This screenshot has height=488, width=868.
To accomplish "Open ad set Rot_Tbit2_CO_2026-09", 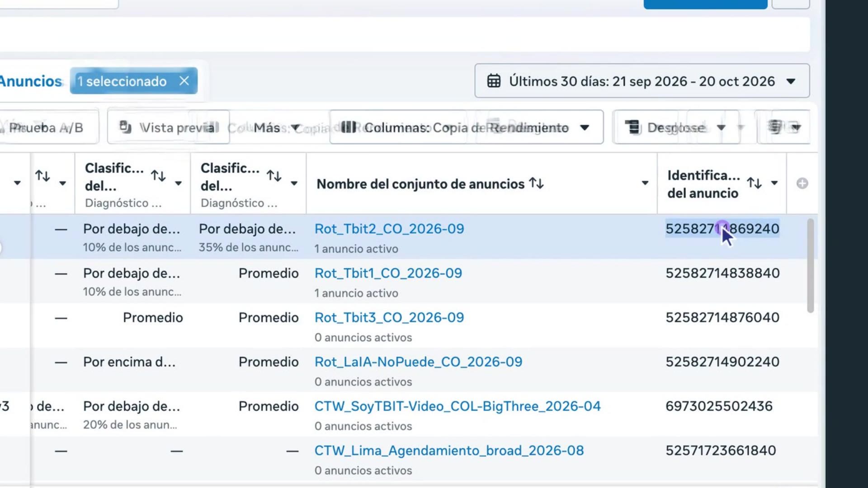I will (x=389, y=229).
